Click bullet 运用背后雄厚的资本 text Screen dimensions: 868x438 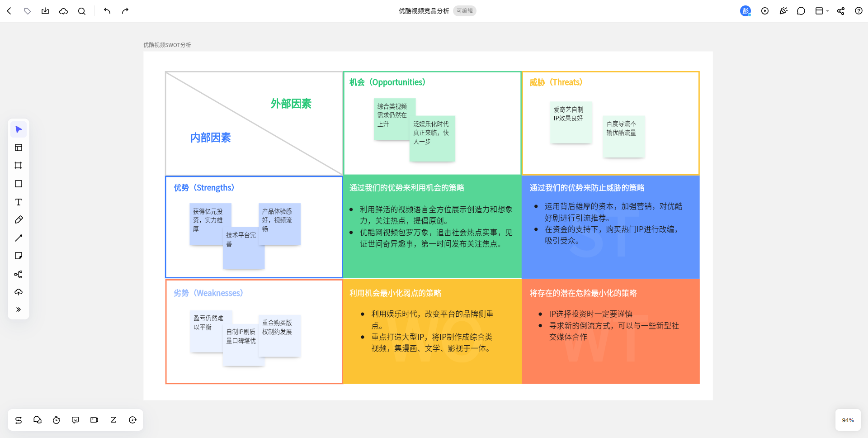(613, 212)
